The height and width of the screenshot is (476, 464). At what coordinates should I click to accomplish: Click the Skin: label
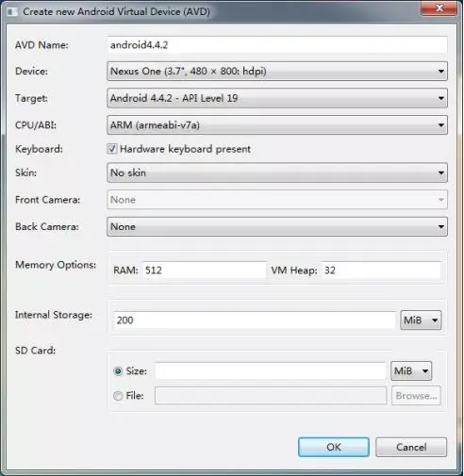(25, 172)
